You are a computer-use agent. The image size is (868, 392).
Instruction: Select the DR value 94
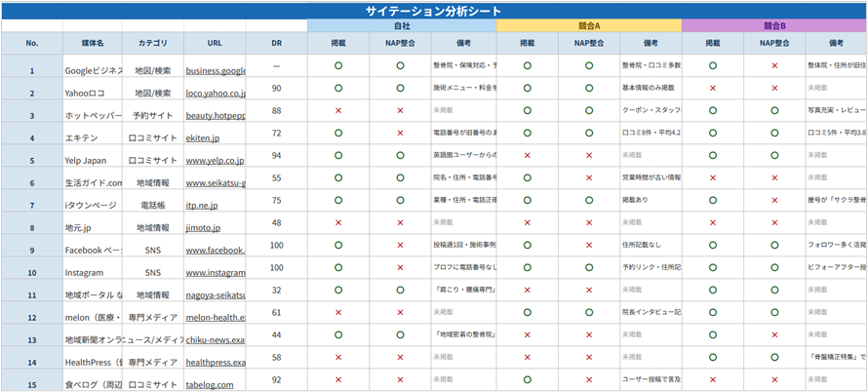pyautogui.click(x=277, y=156)
